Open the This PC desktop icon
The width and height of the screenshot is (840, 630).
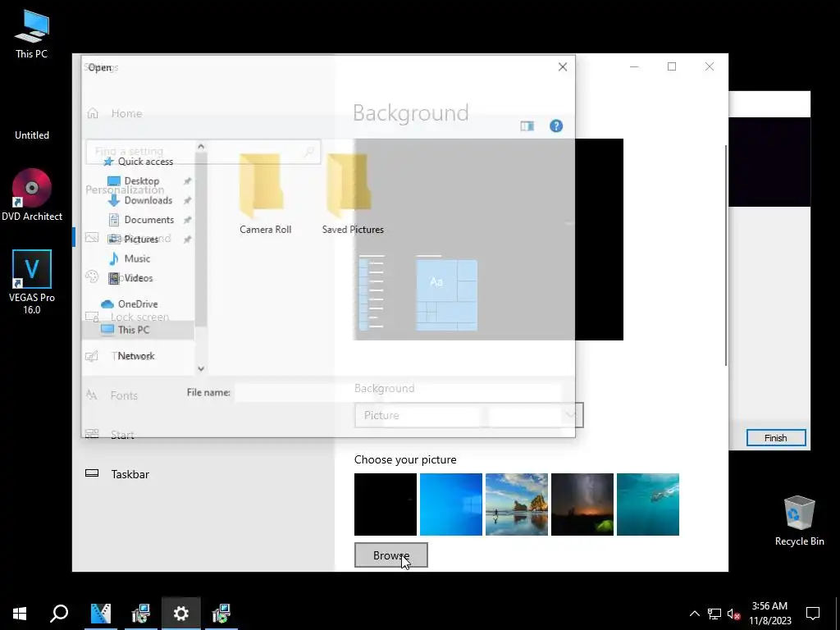click(32, 34)
